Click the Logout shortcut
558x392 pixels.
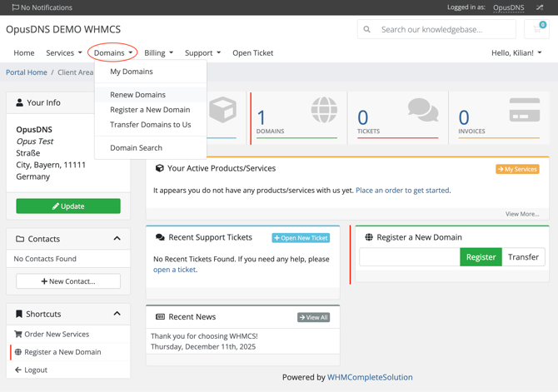pyautogui.click(x=68, y=370)
